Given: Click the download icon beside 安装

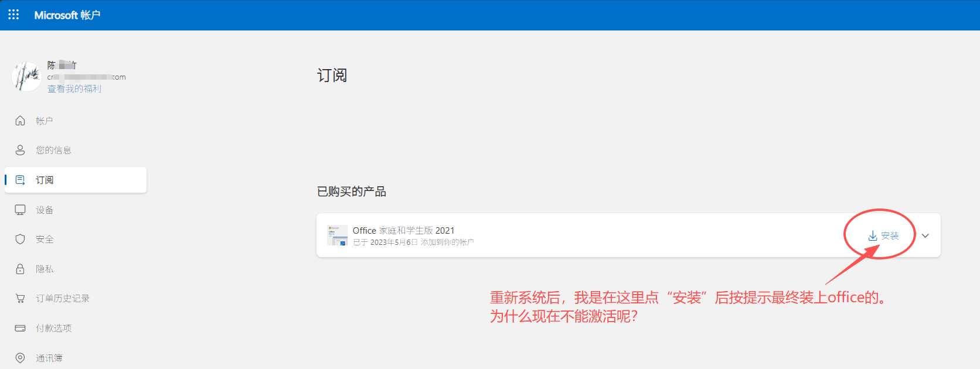Looking at the screenshot, I should coord(873,235).
